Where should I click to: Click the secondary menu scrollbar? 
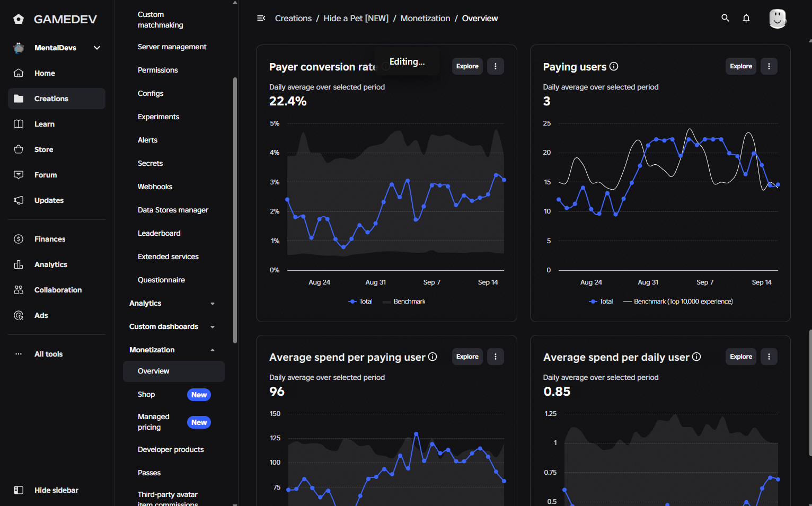pyautogui.click(x=235, y=210)
